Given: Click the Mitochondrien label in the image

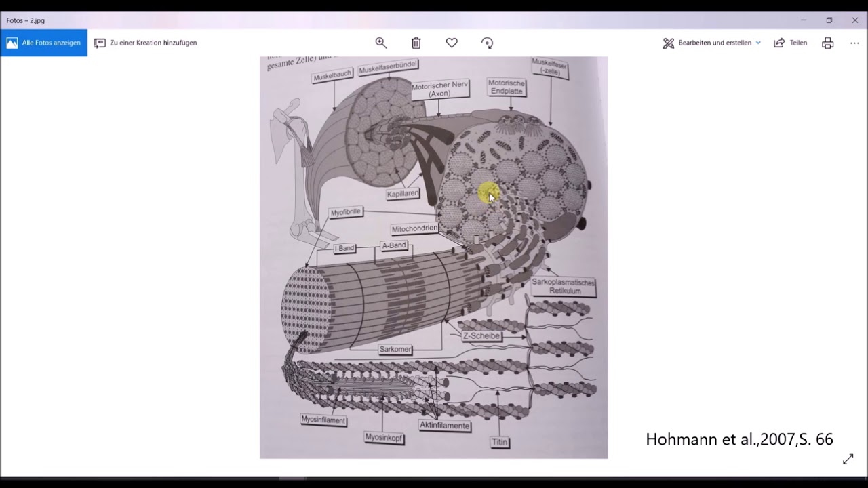Looking at the screenshot, I should click(414, 229).
